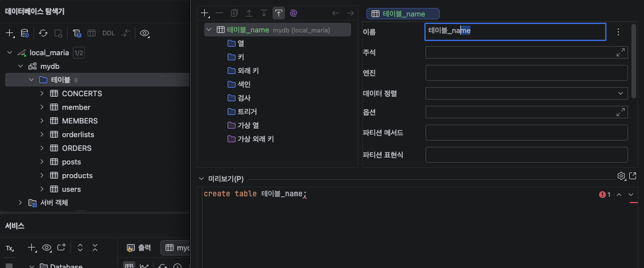Click the New plus icon in database explorer toolbar
644x268 pixels.
tap(10, 34)
